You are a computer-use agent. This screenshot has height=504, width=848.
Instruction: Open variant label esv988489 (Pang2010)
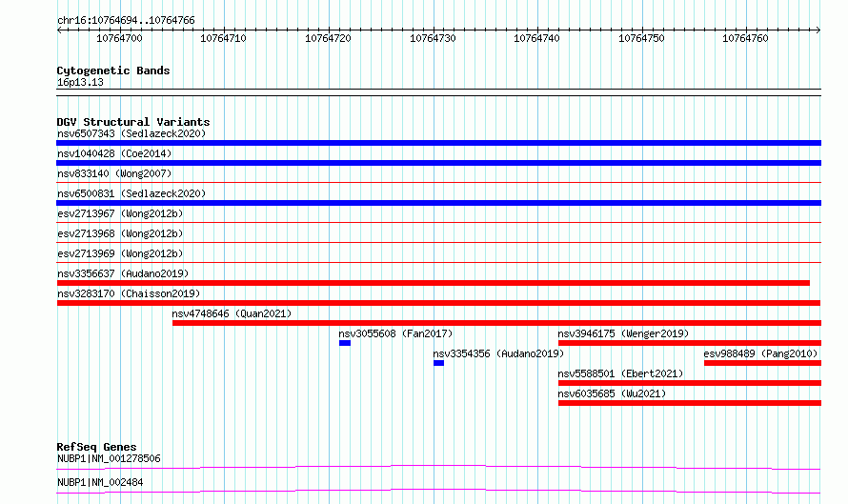[760, 353]
